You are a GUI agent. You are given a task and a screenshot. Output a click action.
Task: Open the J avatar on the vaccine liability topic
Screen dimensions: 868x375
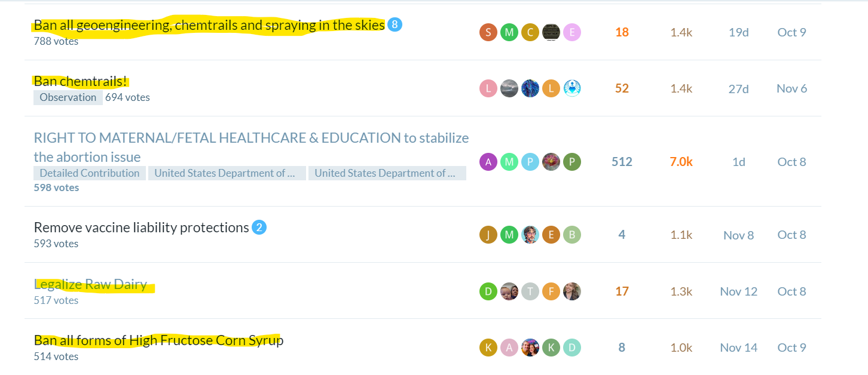[x=488, y=235]
